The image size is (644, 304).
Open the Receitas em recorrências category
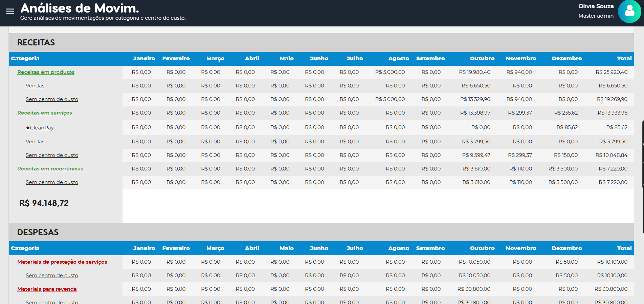(50, 169)
